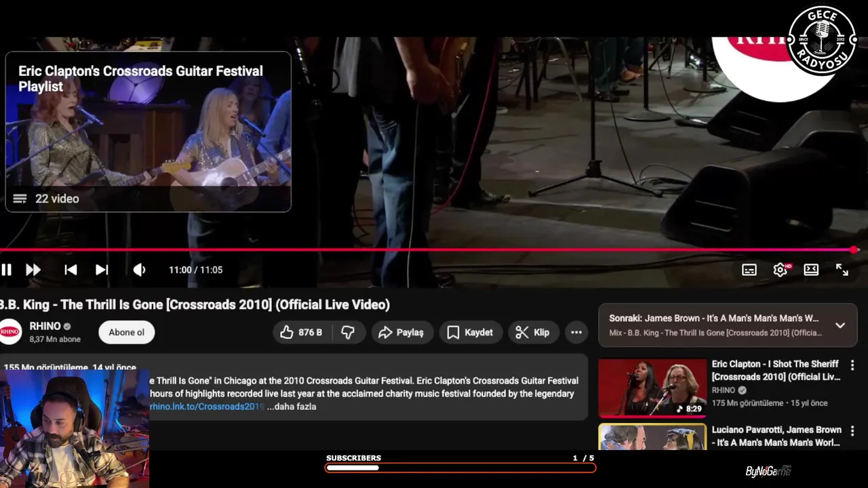868x488 pixels.
Task: Open options for I Shot The Sheriff video
Action: tap(852, 365)
